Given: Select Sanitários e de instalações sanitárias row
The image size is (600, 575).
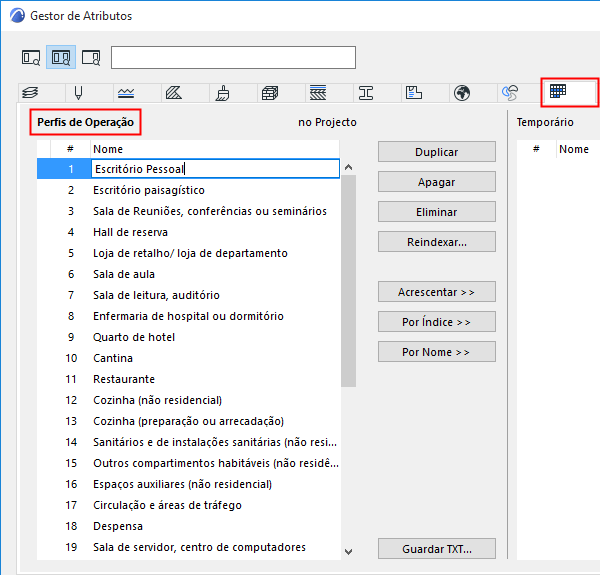Looking at the screenshot, I should pos(188,443).
